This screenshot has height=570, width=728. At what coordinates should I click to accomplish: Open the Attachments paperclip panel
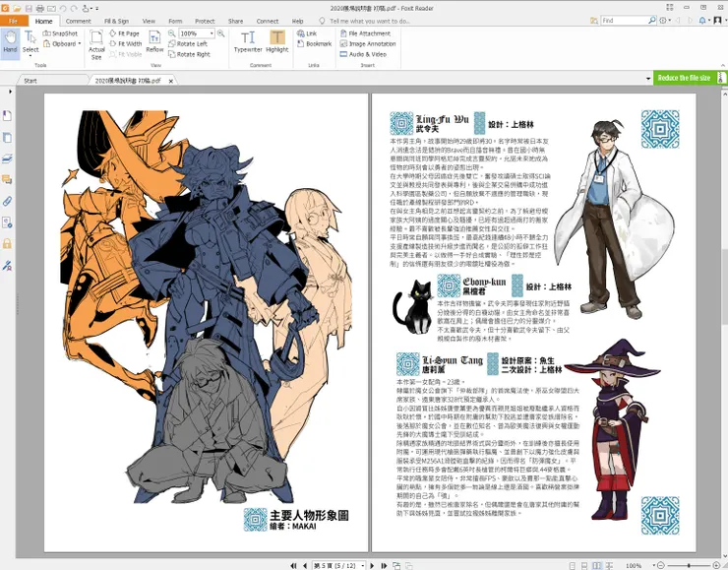(x=7, y=201)
